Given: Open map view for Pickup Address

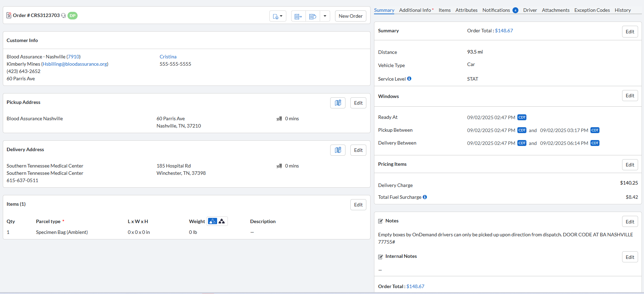Looking at the screenshot, I should pos(337,103).
